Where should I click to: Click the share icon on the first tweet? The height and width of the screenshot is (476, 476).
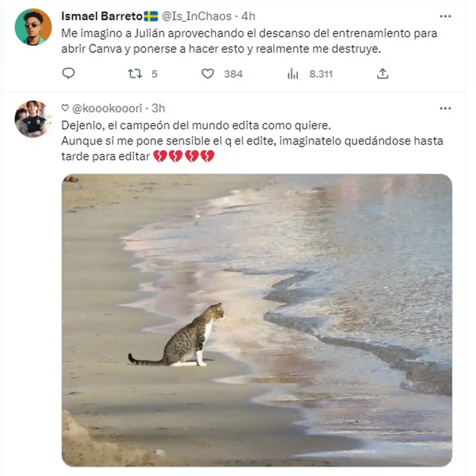[382, 74]
